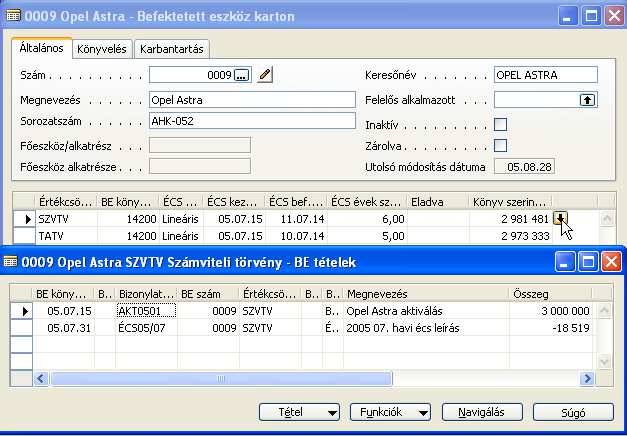627x436 pixels.
Task: Click the Bizonylat... column header
Action: (146, 294)
